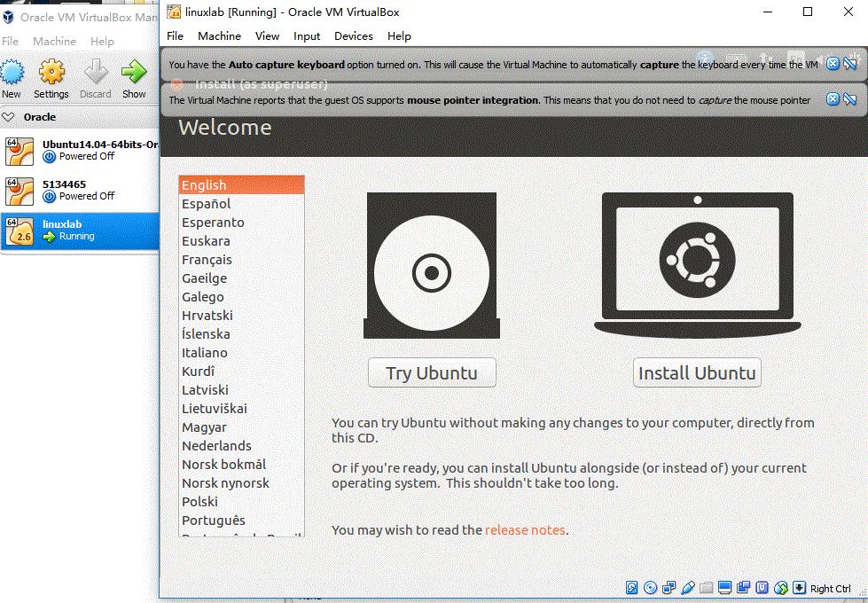Open Machine menu in VirtualBox Manager window
The height and width of the screenshot is (603, 868).
coord(54,42)
